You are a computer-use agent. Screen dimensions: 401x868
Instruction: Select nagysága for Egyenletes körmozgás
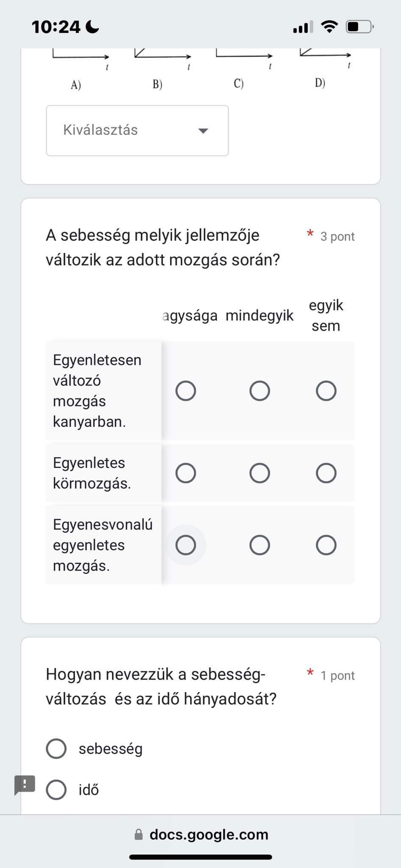click(186, 473)
